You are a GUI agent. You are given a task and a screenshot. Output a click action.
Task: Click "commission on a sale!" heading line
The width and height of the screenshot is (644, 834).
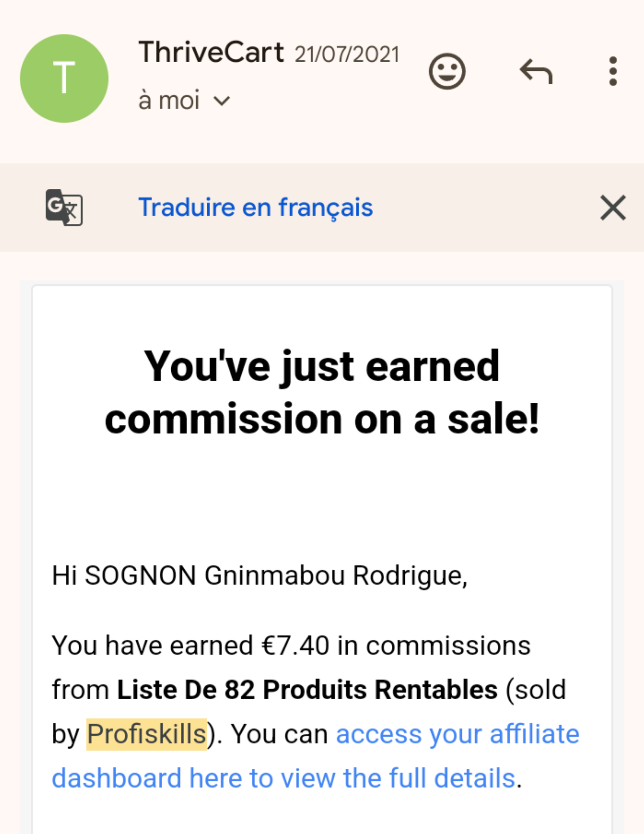coord(322,419)
